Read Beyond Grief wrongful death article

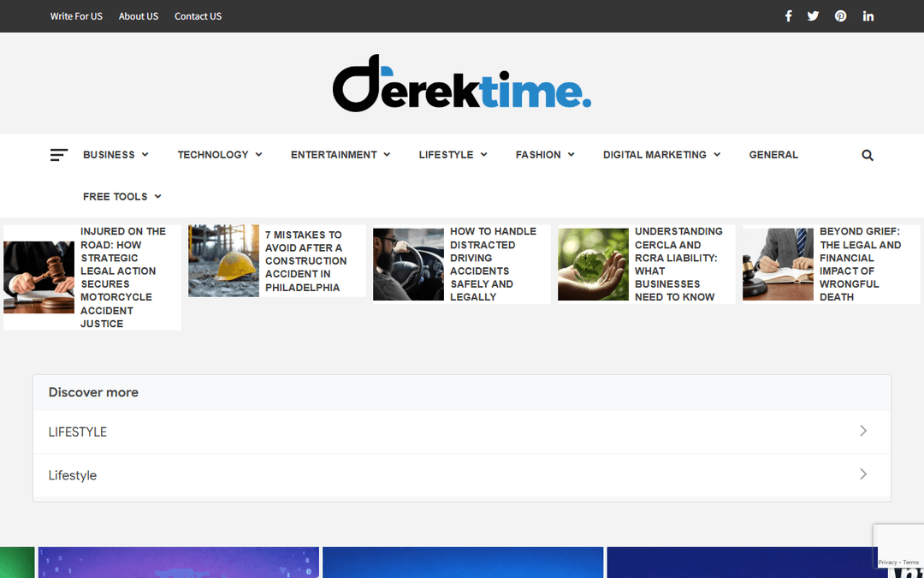[861, 265]
